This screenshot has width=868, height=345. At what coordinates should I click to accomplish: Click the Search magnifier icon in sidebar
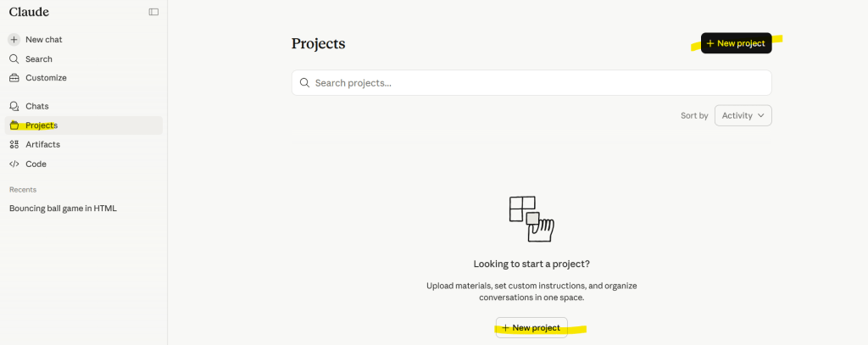pyautogui.click(x=14, y=59)
